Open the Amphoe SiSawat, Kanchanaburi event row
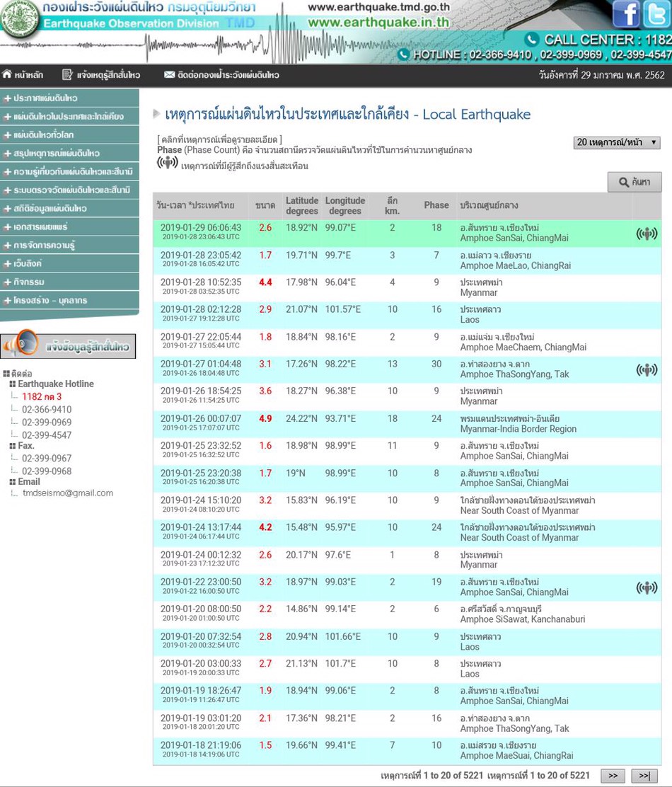Viewport: 672px width, 787px height. tap(407, 614)
